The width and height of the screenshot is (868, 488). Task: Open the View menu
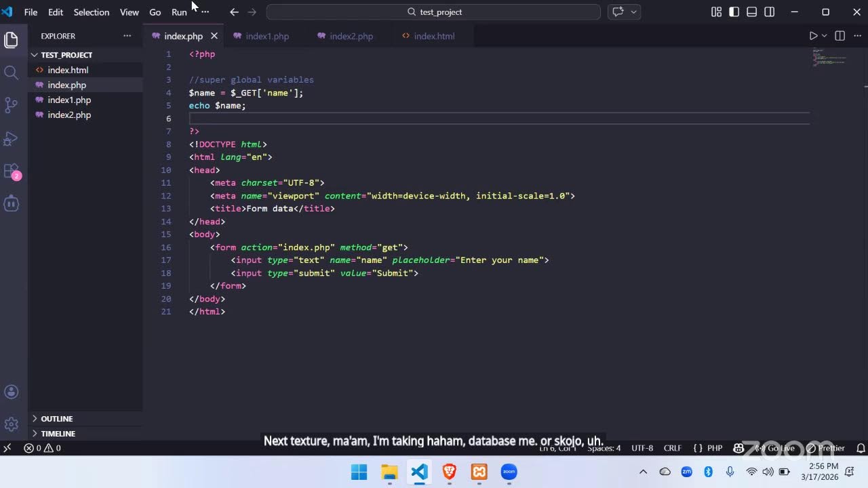coord(130,12)
